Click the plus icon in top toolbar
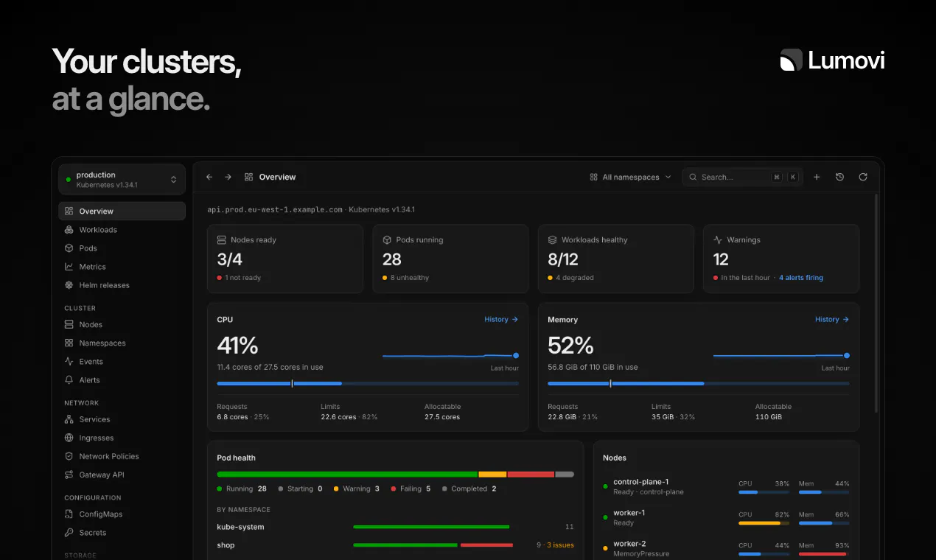 click(817, 177)
